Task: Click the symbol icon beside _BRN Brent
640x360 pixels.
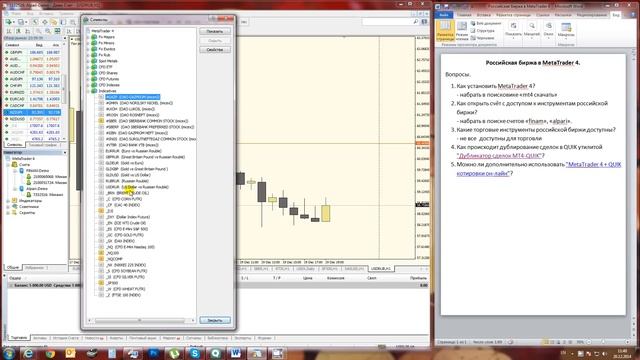Action: 101,193
